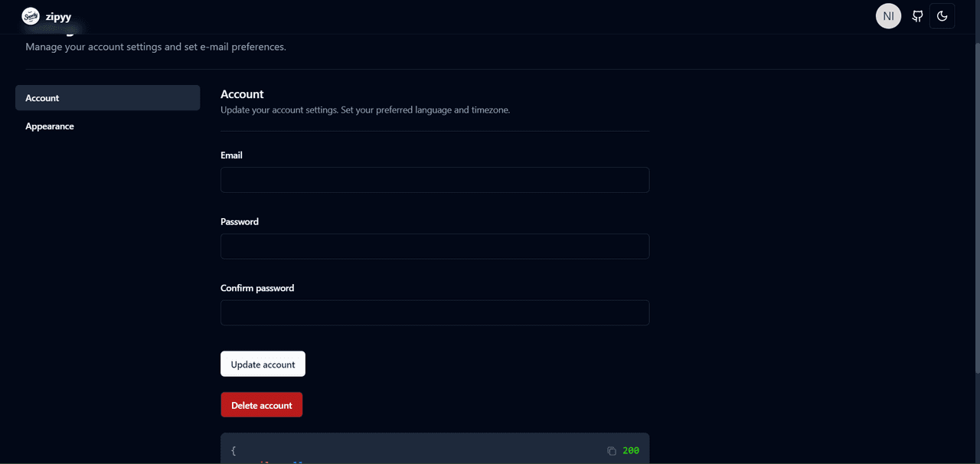Click the Email field label

pos(231,155)
